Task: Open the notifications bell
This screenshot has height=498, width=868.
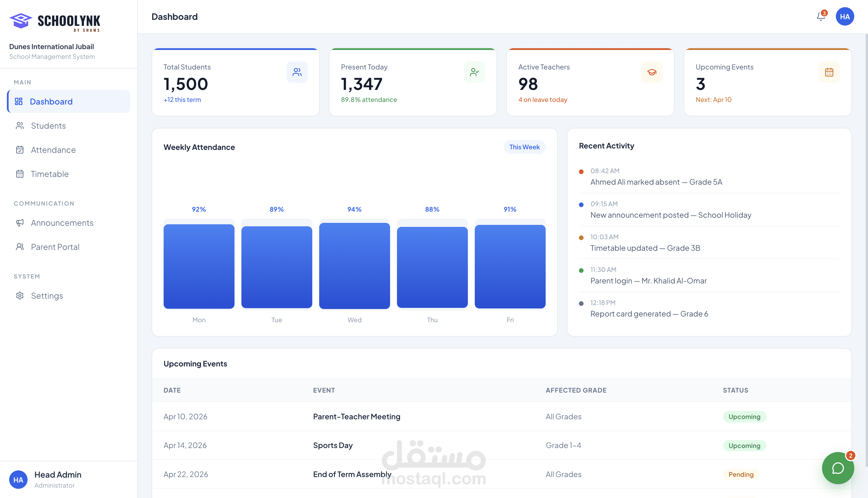Action: [821, 16]
